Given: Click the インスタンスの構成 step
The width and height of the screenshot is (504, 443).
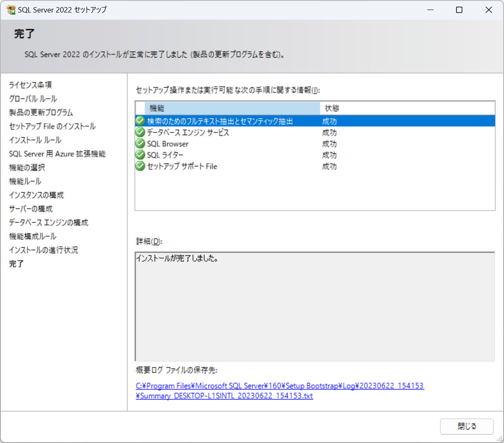Looking at the screenshot, I should [x=36, y=195].
